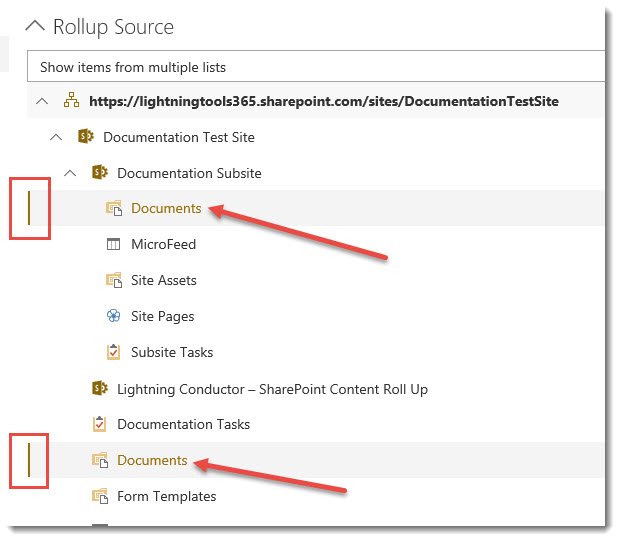The width and height of the screenshot is (620, 541).
Task: Collapse the Documentation Test Site node
Action: pos(56,137)
